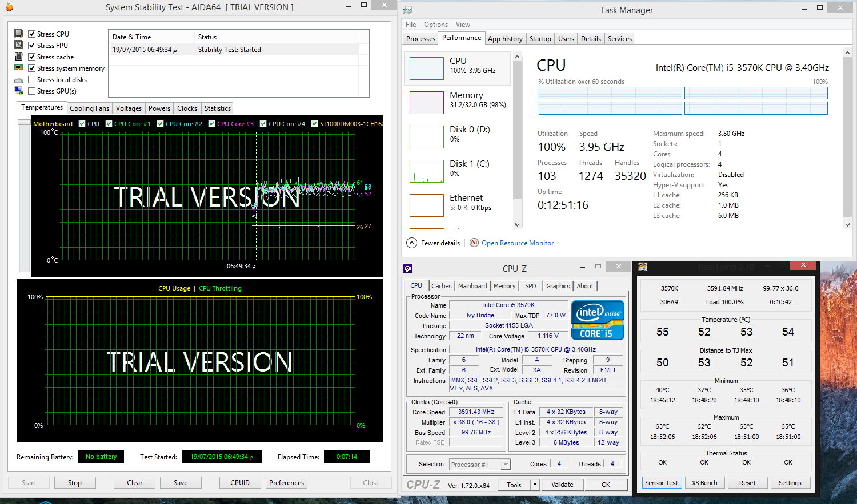The height and width of the screenshot is (504, 857).
Task: Click the Task Manager sidebar scrollbar down arrow
Action: tap(518, 225)
